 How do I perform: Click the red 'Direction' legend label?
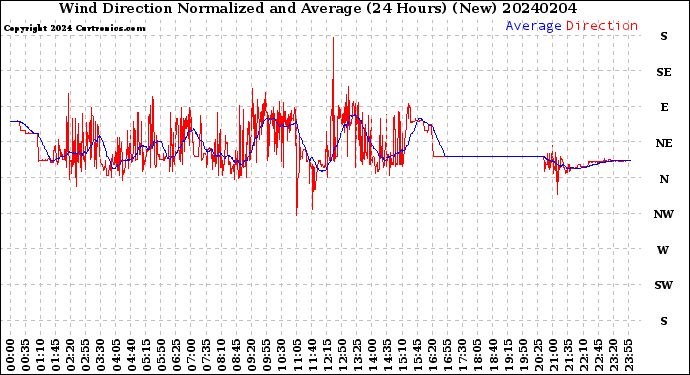click(x=602, y=26)
